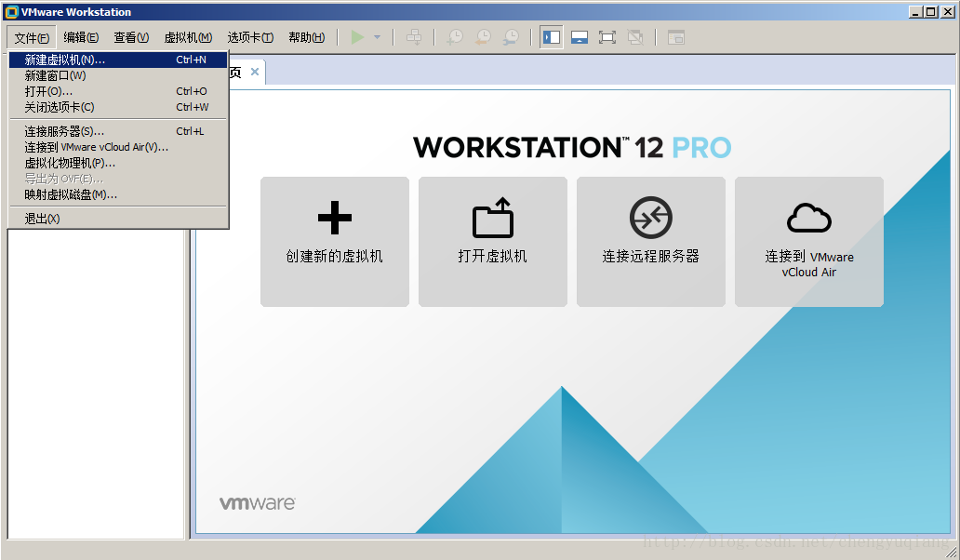Viewport: 960px width, 560px height.
Task: Click the 打开虚拟机 tile label
Action: point(492,256)
